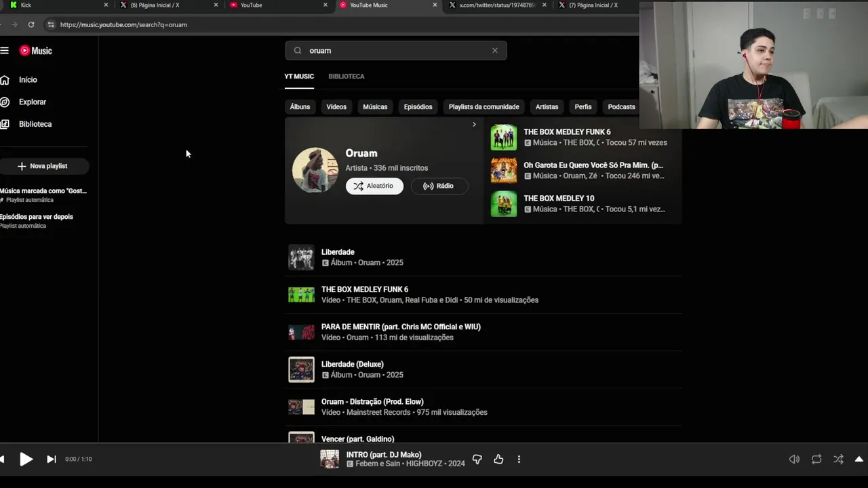Expand top result with chevron arrow
The width and height of the screenshot is (868, 488).
pos(474,125)
